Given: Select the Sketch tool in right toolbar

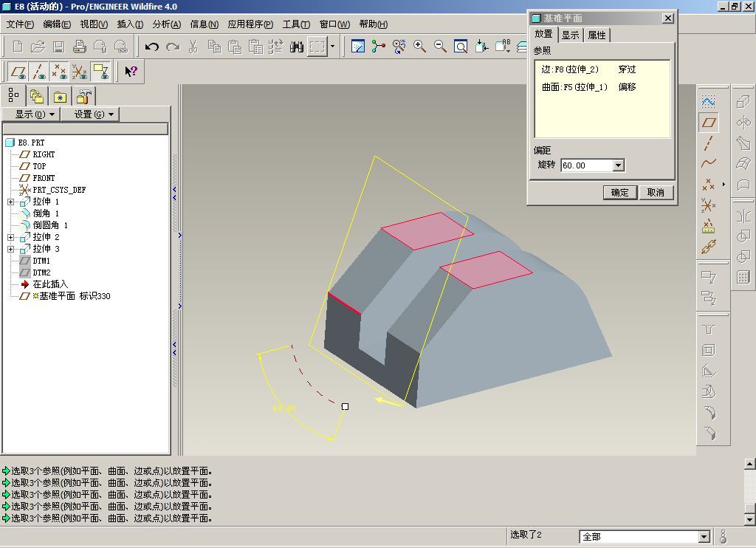Looking at the screenshot, I should (x=708, y=101).
